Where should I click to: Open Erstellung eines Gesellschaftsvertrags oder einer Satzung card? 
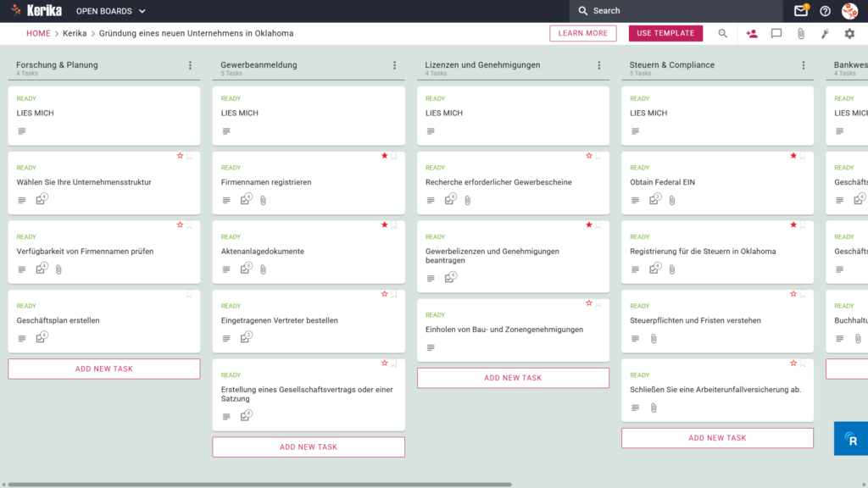click(x=307, y=394)
